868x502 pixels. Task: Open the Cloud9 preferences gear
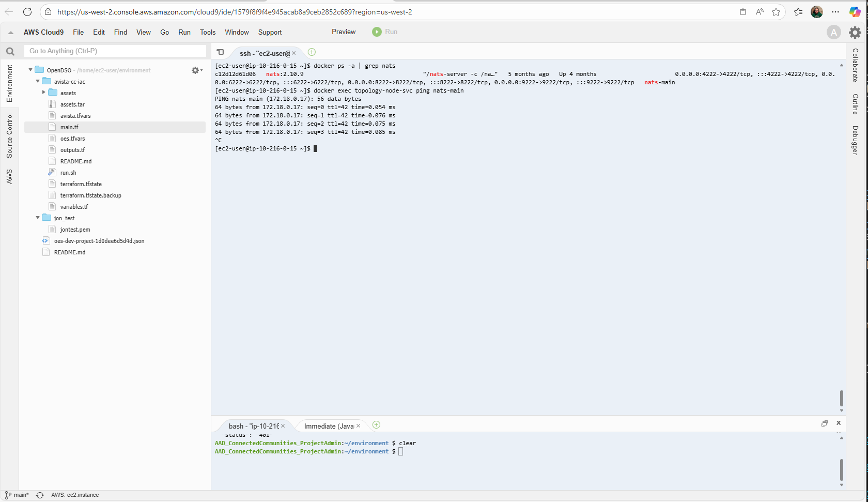pyautogui.click(x=855, y=32)
